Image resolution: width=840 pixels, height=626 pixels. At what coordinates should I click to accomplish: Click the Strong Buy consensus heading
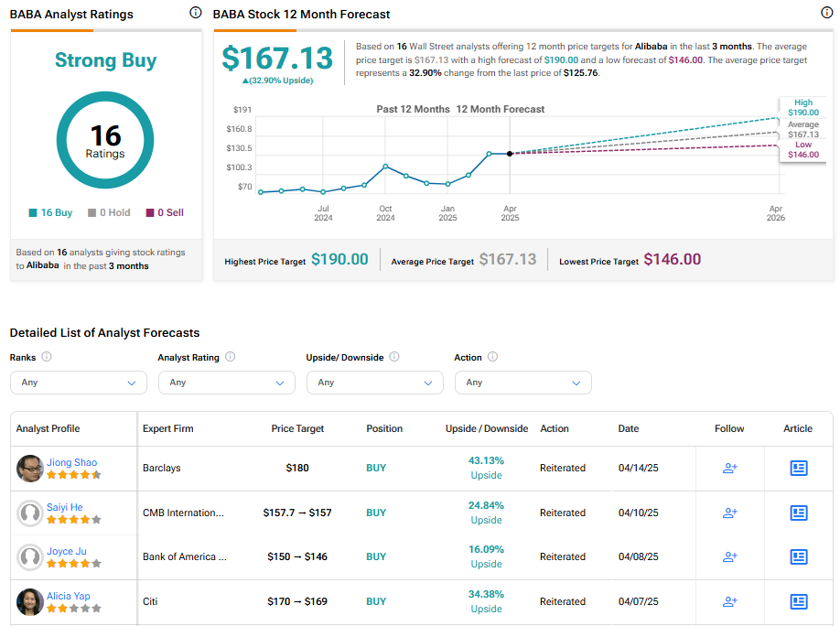click(x=105, y=60)
